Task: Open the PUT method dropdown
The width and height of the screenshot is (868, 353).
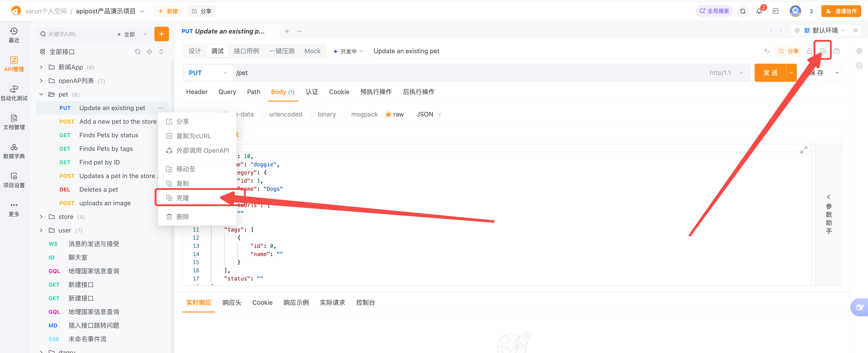Action: (208, 73)
